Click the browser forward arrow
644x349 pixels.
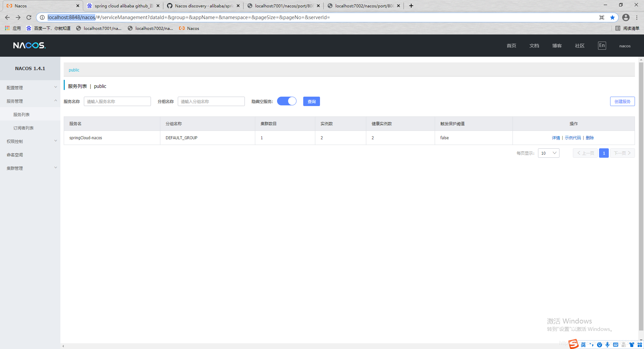coord(18,17)
